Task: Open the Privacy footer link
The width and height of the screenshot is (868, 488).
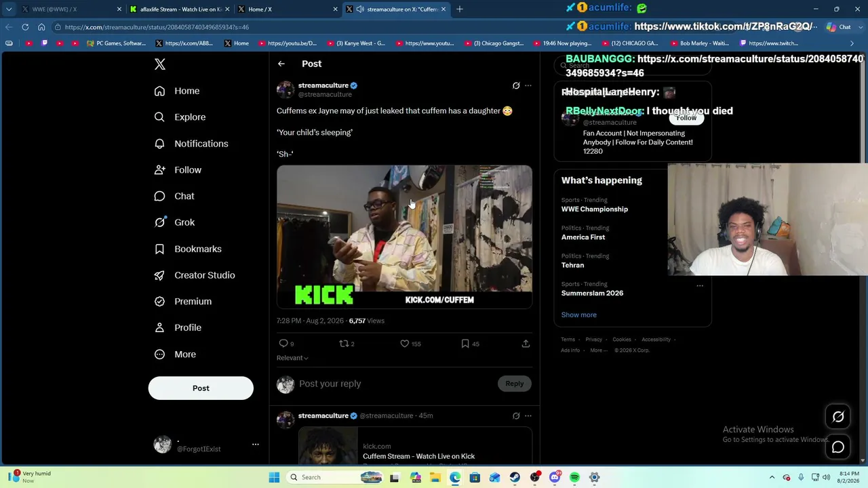Action: pyautogui.click(x=594, y=340)
